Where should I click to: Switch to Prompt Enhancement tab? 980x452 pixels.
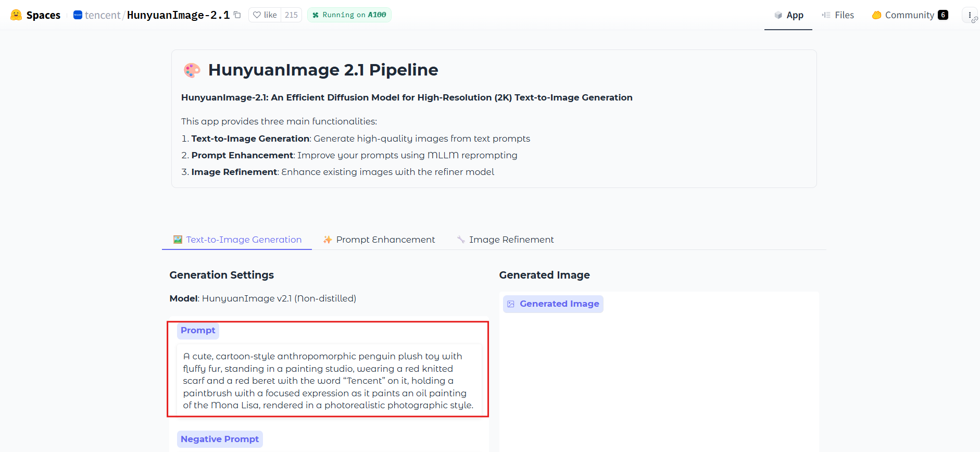pos(379,240)
